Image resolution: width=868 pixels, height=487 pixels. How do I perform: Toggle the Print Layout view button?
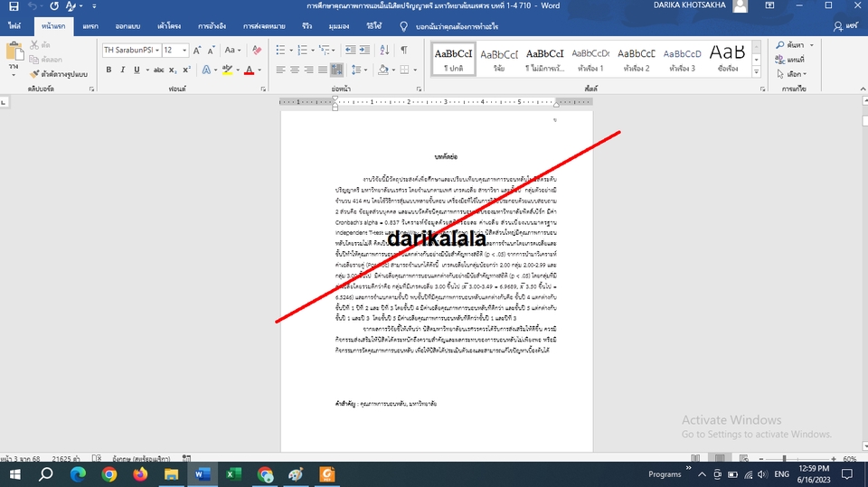(x=720, y=458)
